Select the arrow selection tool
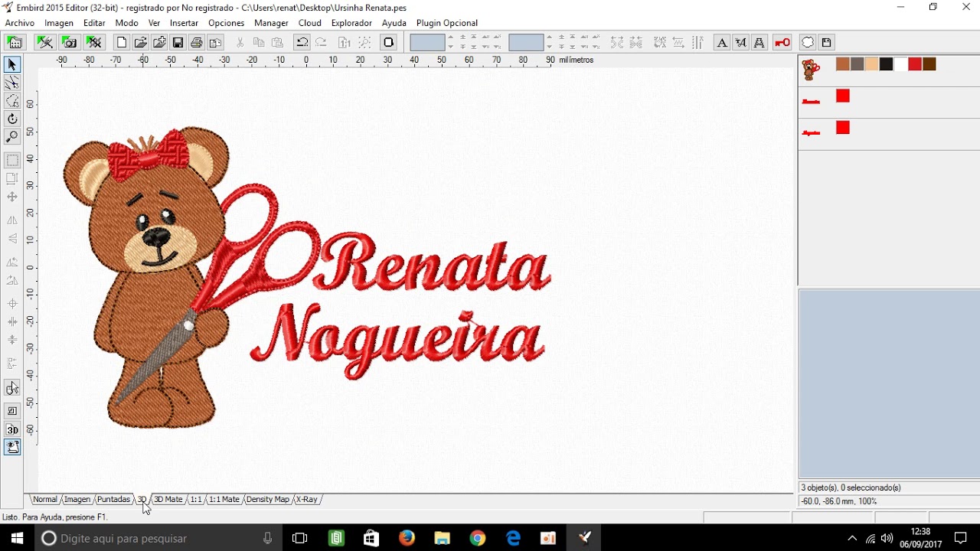The width and height of the screenshot is (980, 551). pos(12,65)
